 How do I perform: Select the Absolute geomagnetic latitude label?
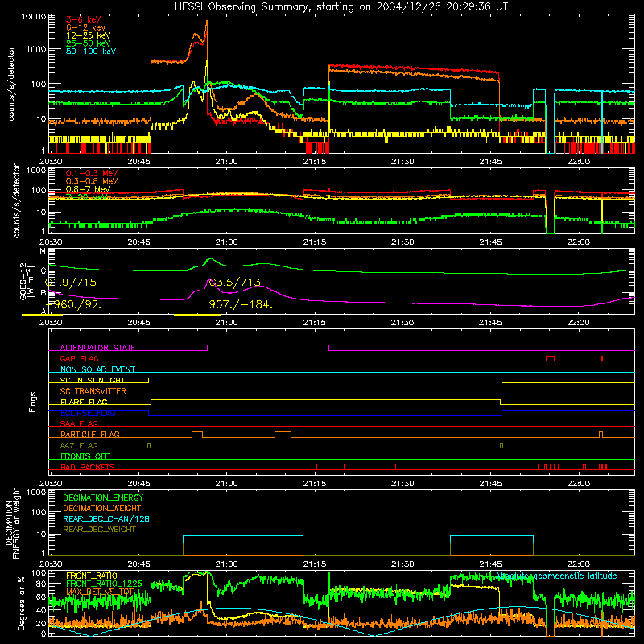(556, 576)
